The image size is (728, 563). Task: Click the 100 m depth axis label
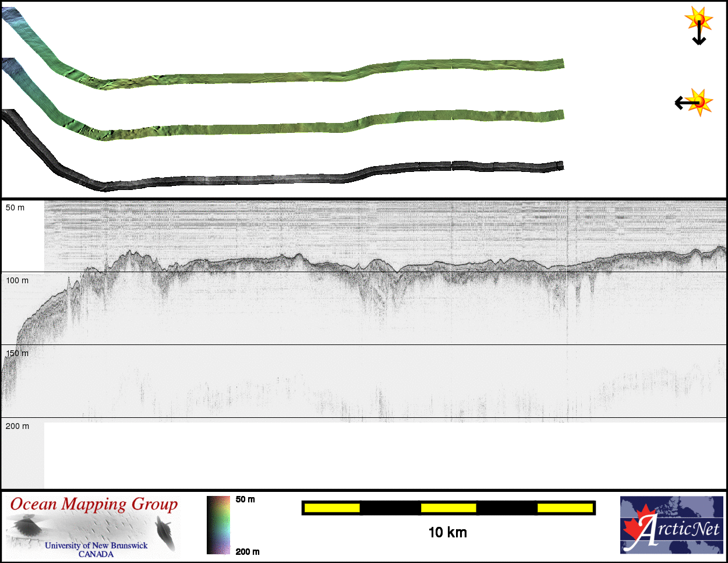tap(17, 280)
